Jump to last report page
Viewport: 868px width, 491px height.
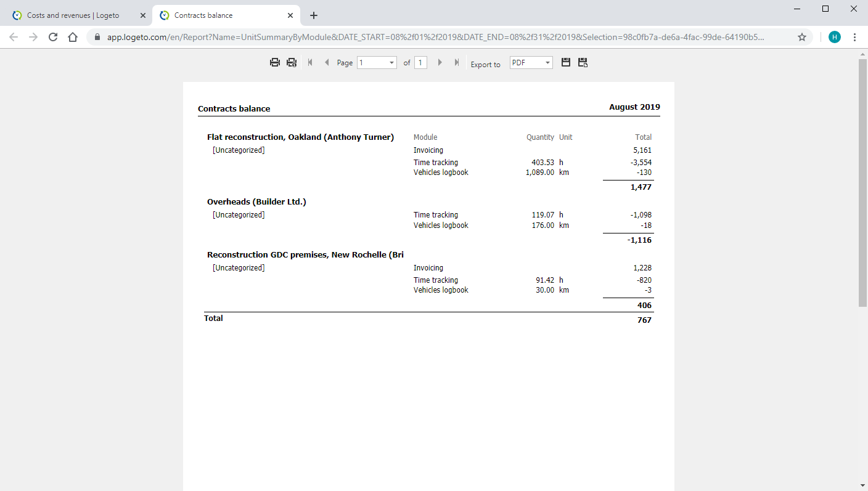(457, 62)
